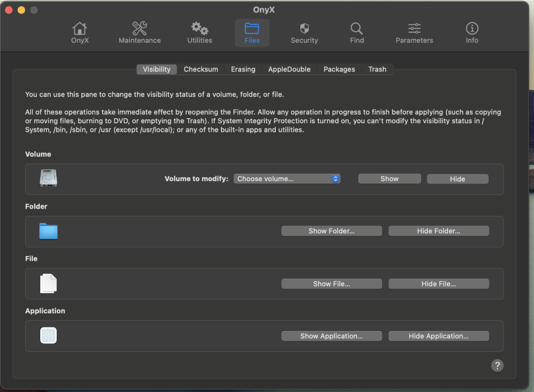Click the hard disk icon in Volume section
Screen dimensions: 534x392
(48, 178)
